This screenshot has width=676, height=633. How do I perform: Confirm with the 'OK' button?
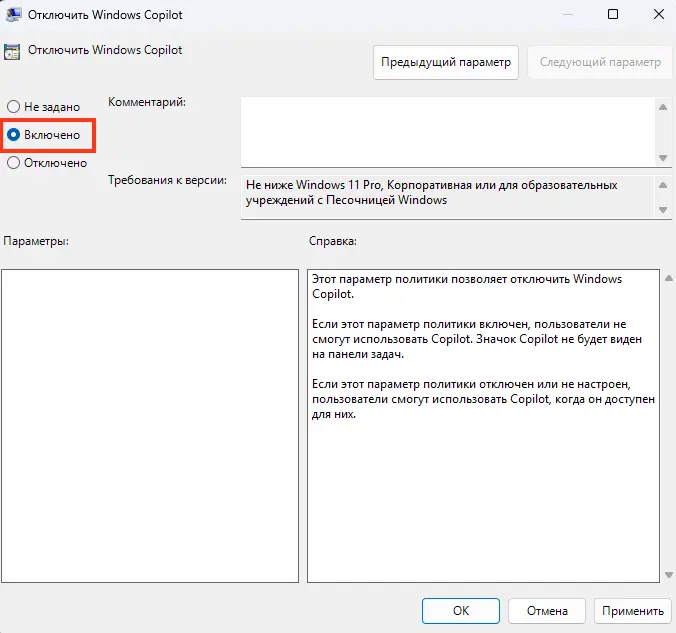[x=460, y=610]
